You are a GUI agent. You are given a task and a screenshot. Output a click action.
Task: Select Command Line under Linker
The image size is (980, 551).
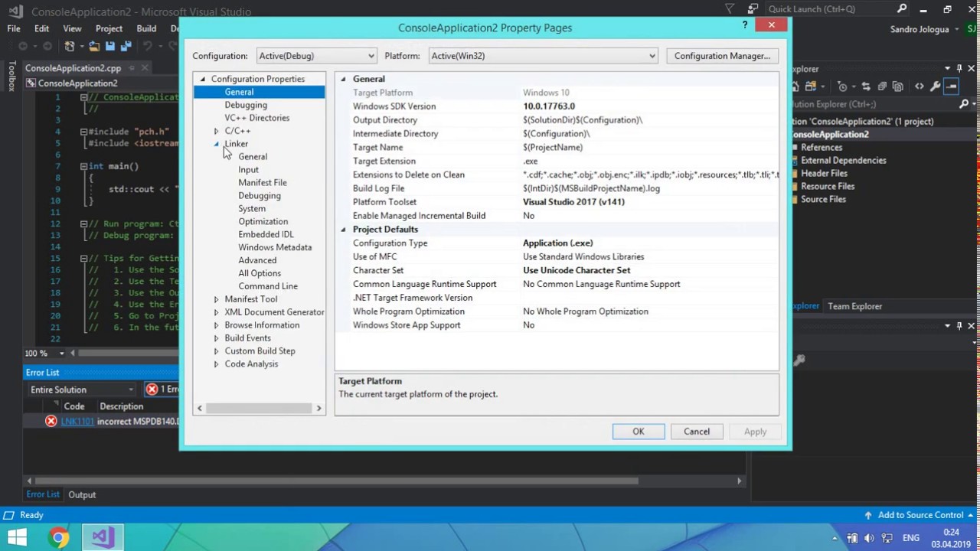(268, 286)
